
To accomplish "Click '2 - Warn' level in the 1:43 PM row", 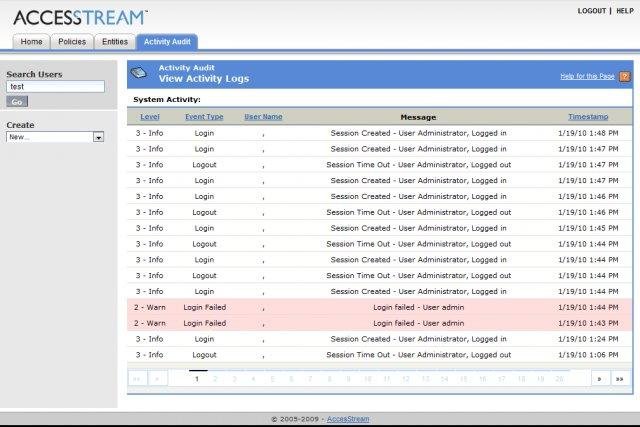I will point(150,323).
